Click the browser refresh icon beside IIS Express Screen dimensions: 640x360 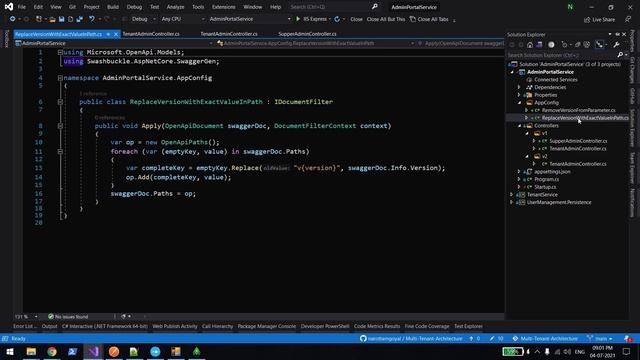tap(337, 19)
